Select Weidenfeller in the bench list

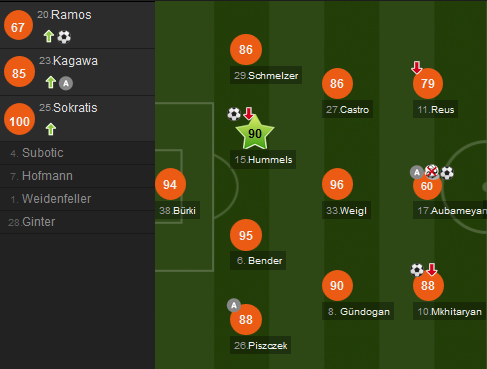click(77, 199)
